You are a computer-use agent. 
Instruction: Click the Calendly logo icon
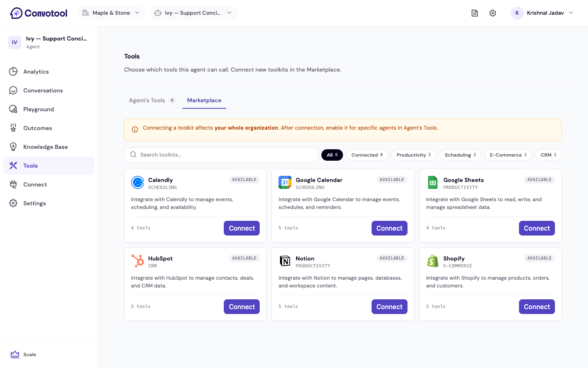pyautogui.click(x=138, y=182)
